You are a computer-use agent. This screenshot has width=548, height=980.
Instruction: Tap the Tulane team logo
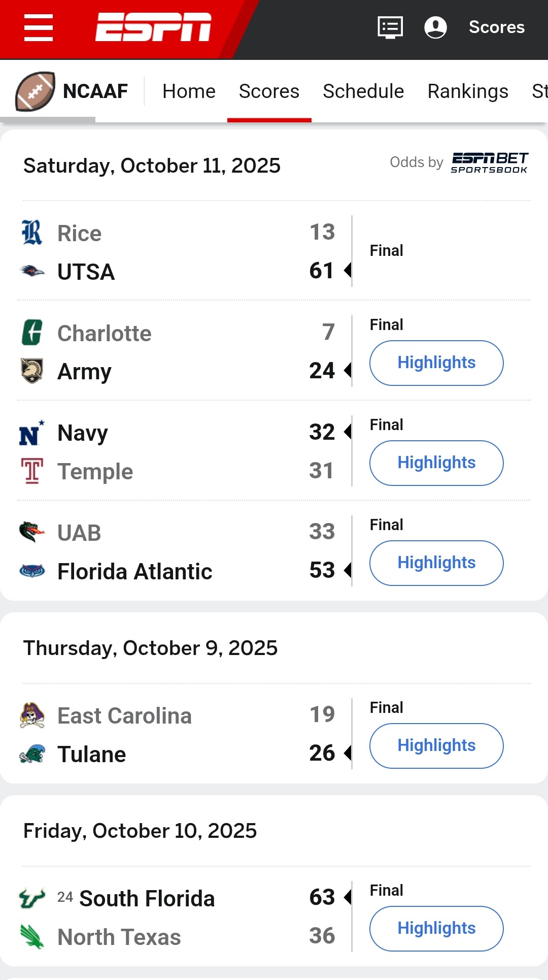tap(32, 754)
